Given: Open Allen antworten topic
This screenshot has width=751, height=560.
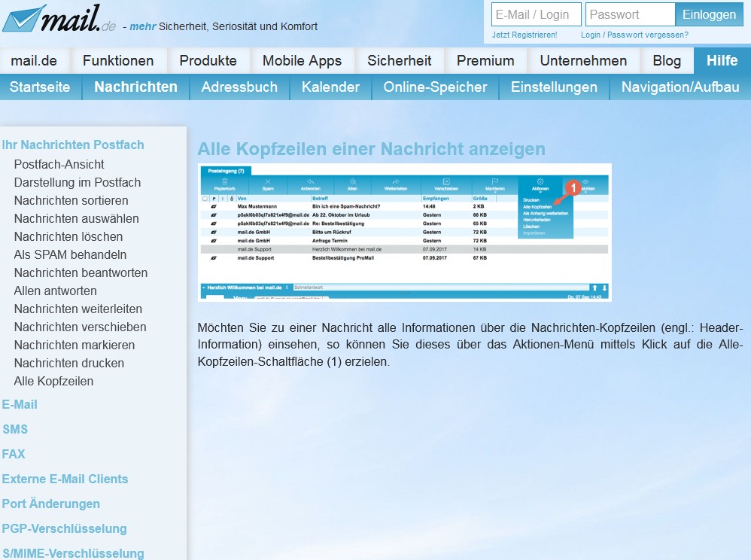Looking at the screenshot, I should click(x=55, y=291).
